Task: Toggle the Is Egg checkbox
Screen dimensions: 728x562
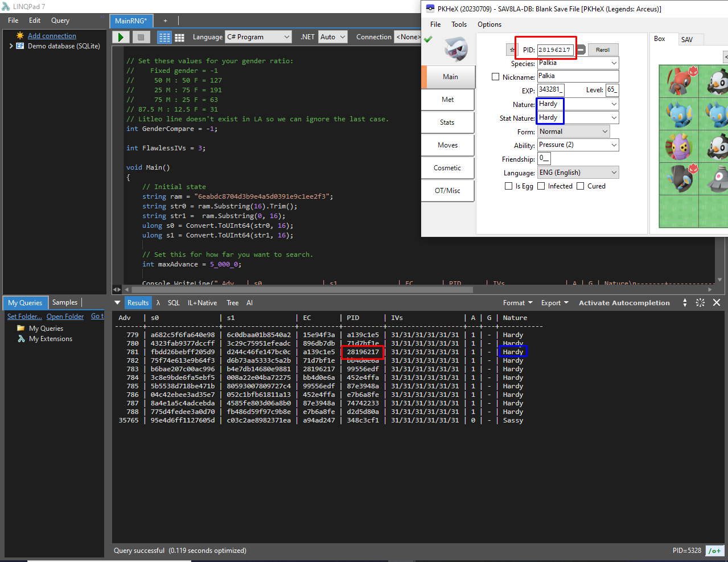Action: coord(508,186)
